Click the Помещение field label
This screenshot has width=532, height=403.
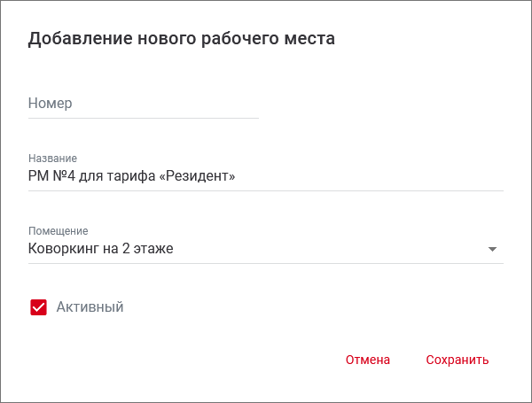point(58,231)
